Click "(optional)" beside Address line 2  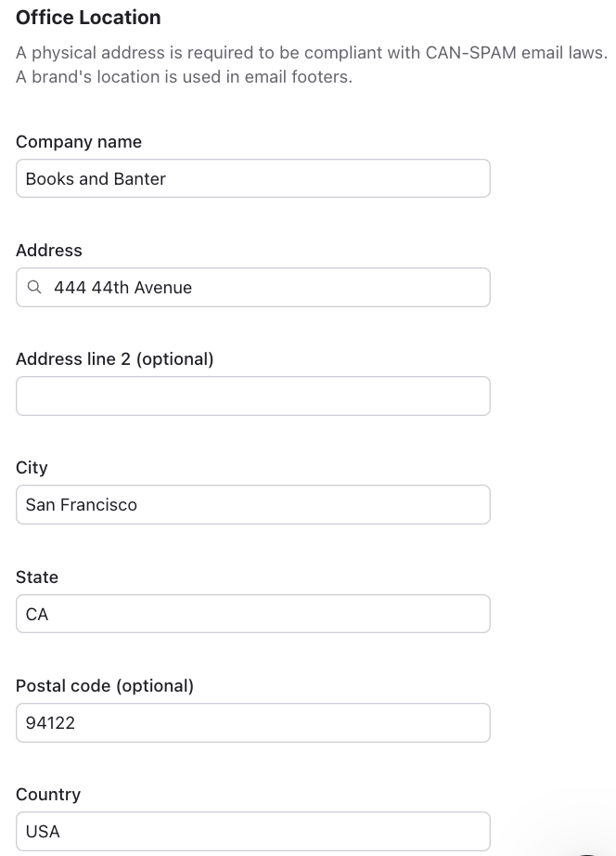[174, 359]
